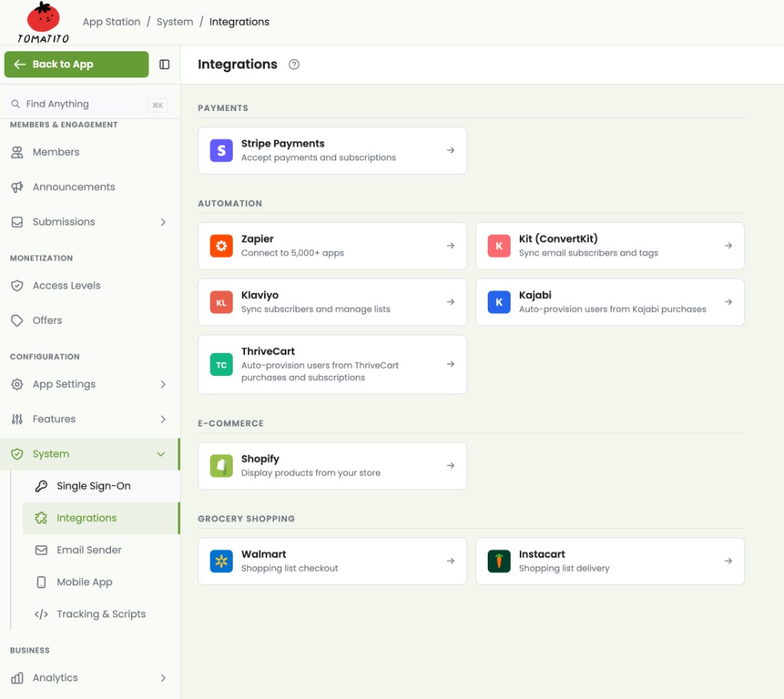
Task: Collapse the System section chevron
Action: pyautogui.click(x=161, y=455)
